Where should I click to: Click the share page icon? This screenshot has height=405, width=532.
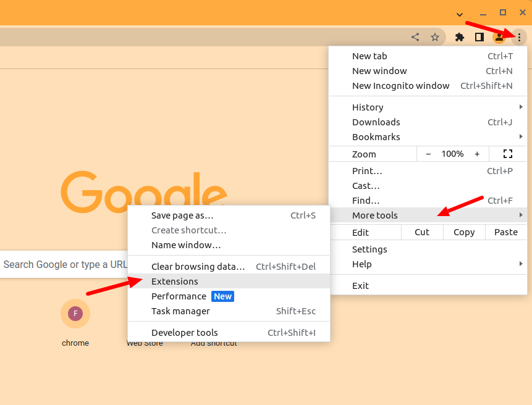[415, 37]
